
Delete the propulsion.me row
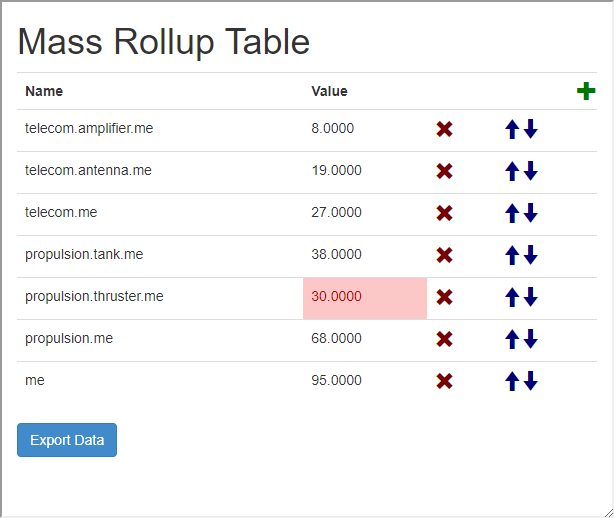[445, 339]
